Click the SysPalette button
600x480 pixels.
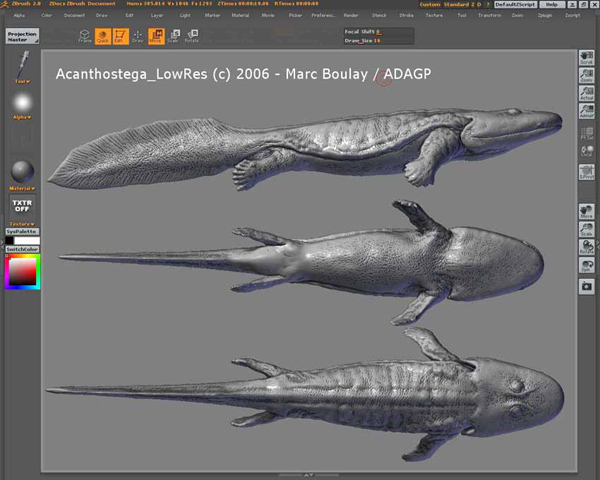click(22, 232)
